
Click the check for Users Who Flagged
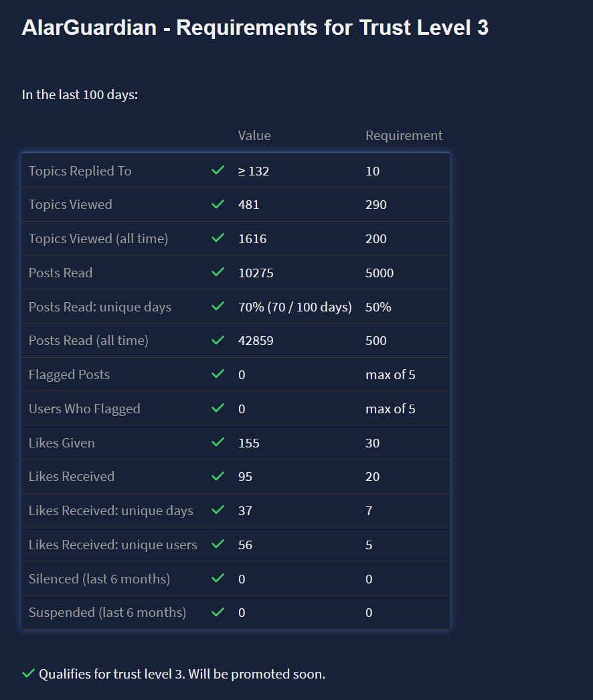(x=218, y=409)
